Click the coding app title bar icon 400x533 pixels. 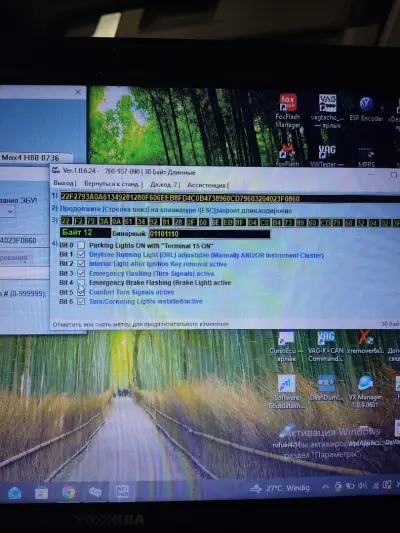(56, 170)
